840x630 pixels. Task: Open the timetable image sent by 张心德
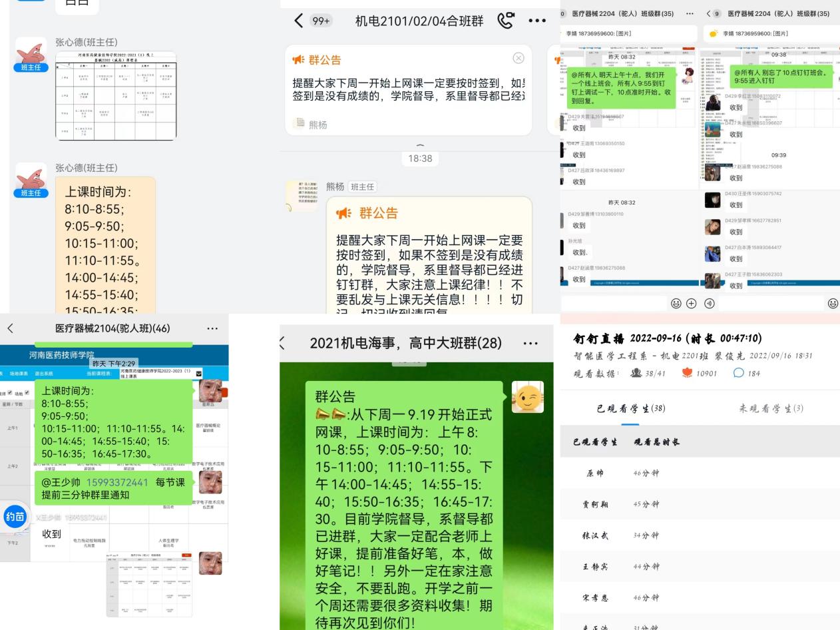tap(116, 95)
